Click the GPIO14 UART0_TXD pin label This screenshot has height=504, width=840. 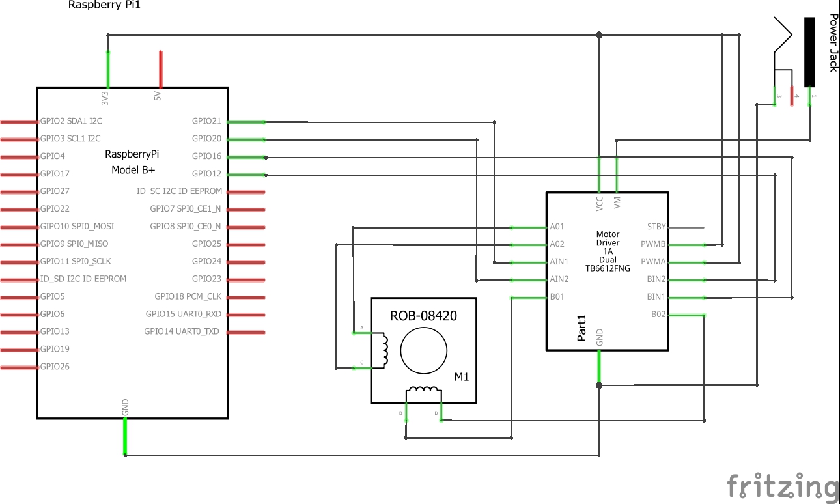(183, 331)
